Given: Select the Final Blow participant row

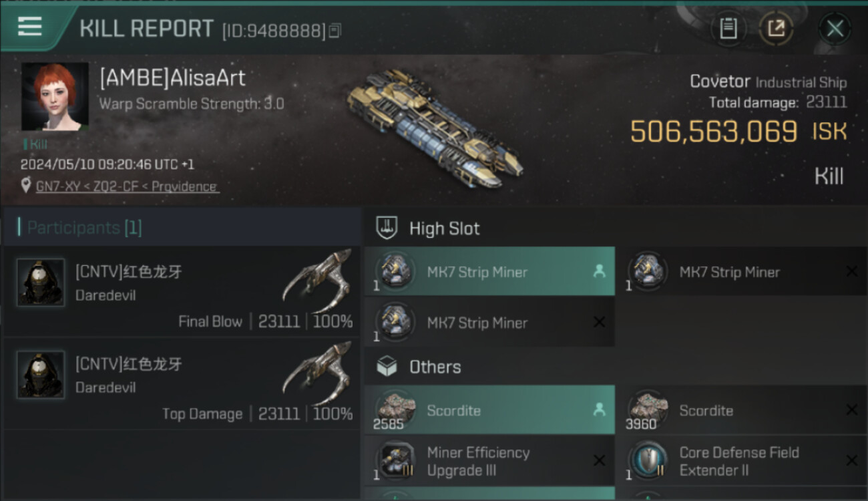Looking at the screenshot, I should tap(180, 291).
